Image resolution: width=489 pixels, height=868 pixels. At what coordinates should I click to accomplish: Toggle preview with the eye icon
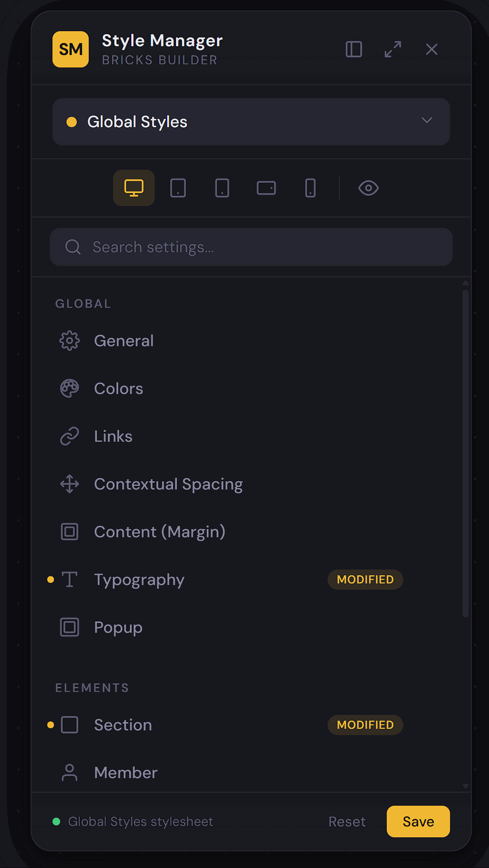click(x=369, y=188)
